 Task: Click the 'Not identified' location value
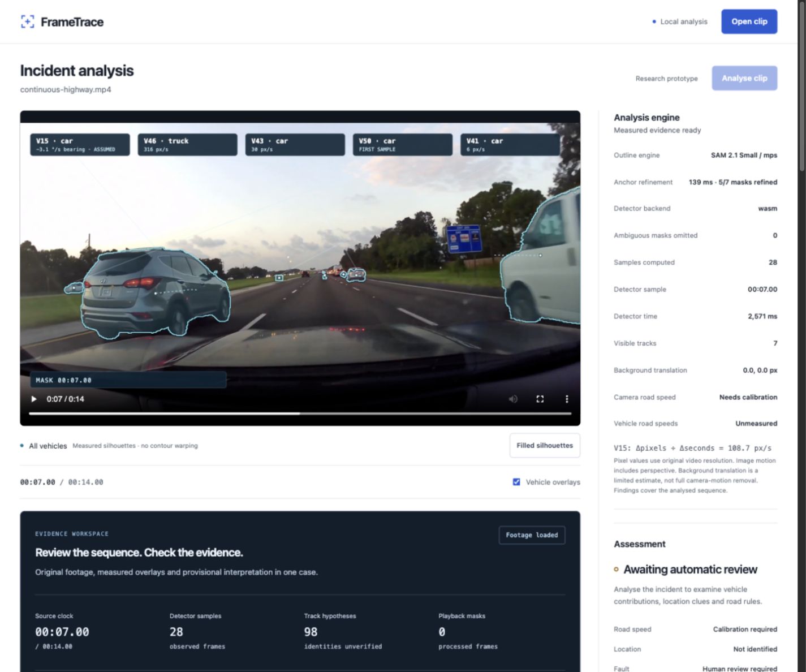pos(755,649)
